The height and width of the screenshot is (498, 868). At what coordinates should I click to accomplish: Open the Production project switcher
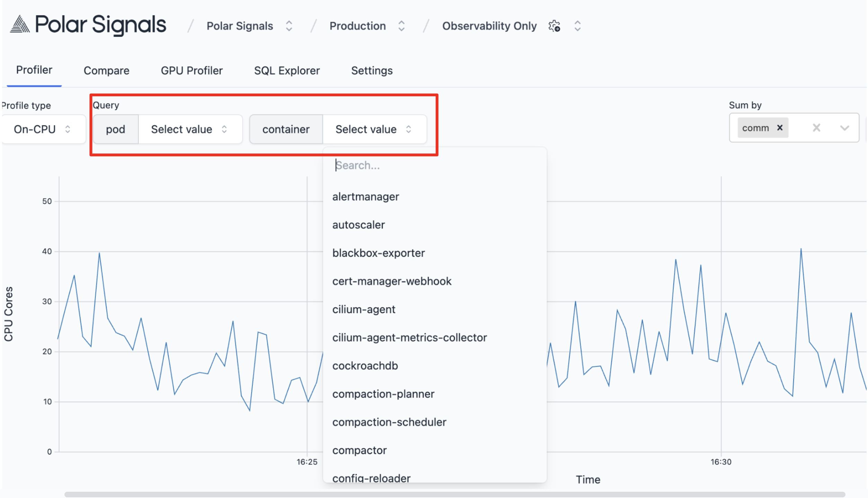(x=401, y=26)
